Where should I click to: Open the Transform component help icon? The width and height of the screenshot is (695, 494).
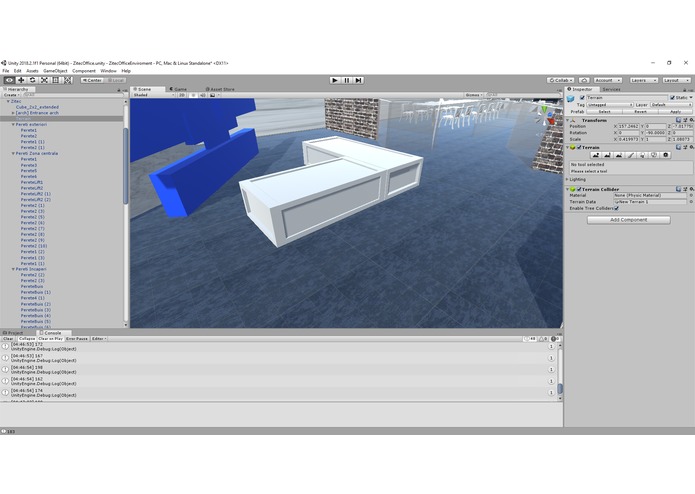[x=678, y=120]
